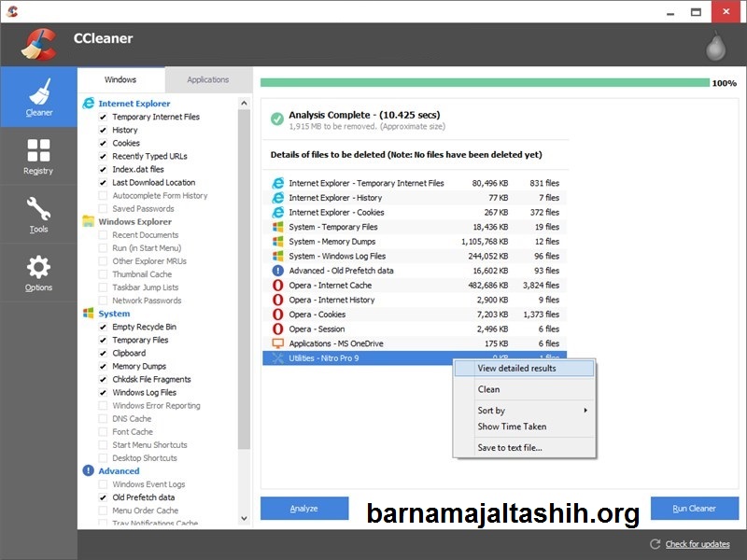747x560 pixels.
Task: Uncheck Chkdsk File Fragments checkbox
Action: pyautogui.click(x=103, y=380)
